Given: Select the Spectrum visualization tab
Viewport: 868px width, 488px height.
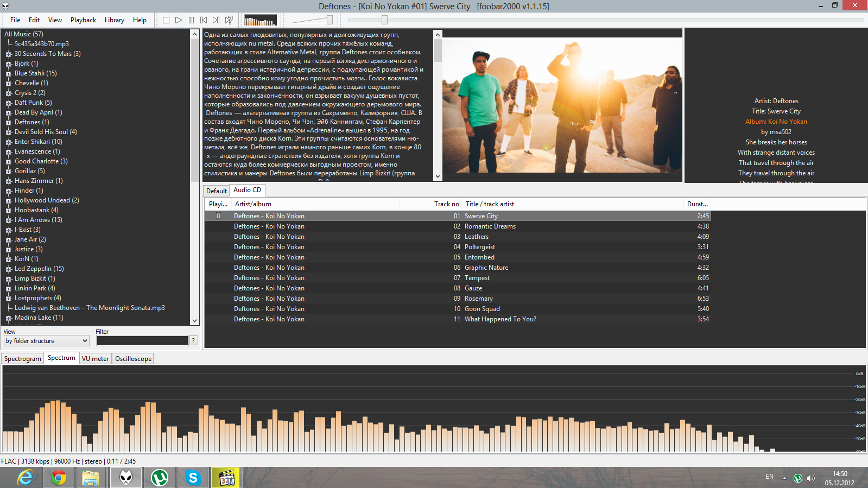Looking at the screenshot, I should 61,358.
